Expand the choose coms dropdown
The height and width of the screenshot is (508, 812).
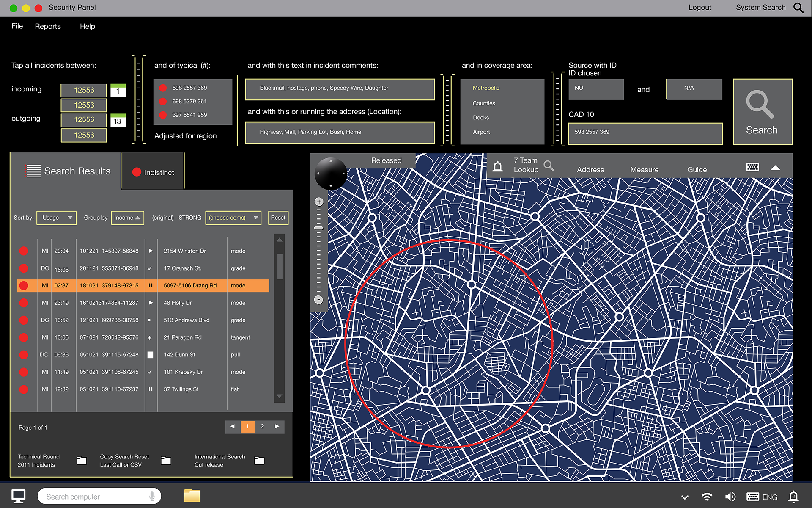pos(233,218)
